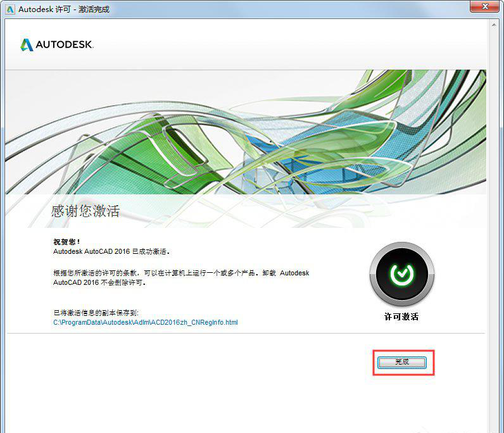Click the 许可激活 label under the icon
Screen dimensions: 504x433
[401, 317]
